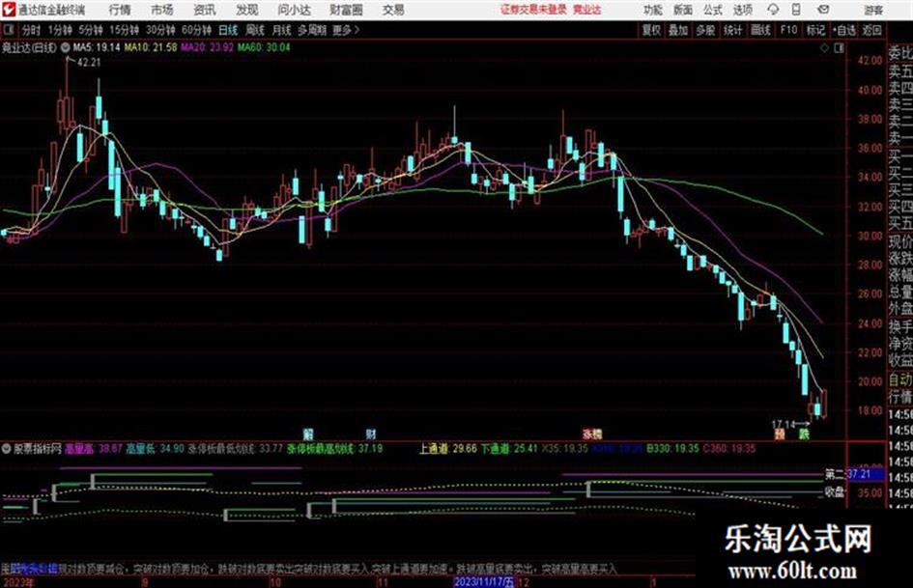Viewport: 913px width, 588px height.
Task: Open the 选项 menu
Action: [742, 10]
